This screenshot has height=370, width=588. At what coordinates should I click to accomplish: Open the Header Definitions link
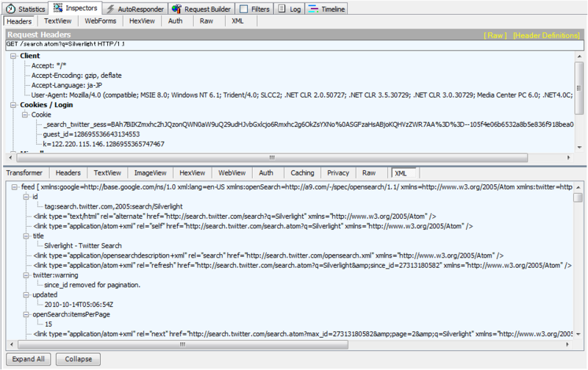(546, 35)
